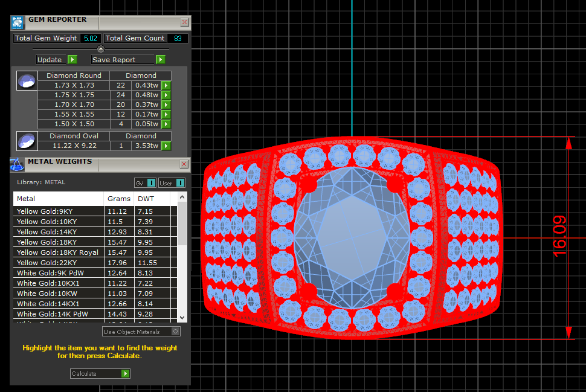
Task: Click green arrow for 3.53tw oval diamond
Action: (166, 146)
